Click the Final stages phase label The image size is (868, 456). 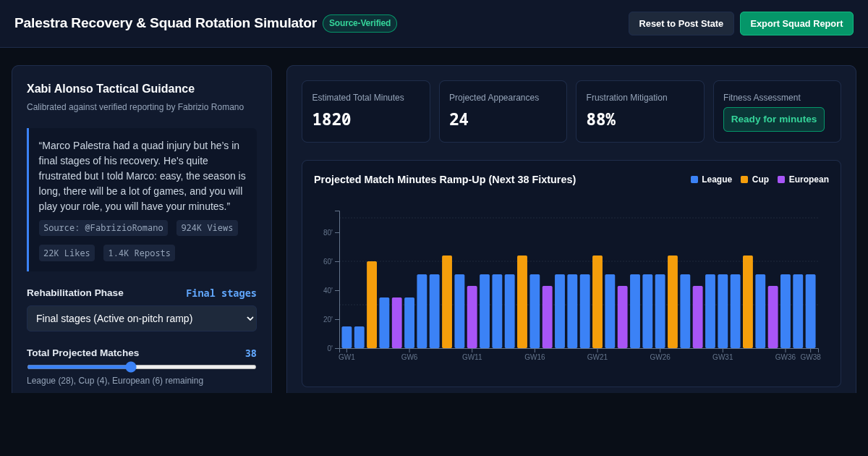221,293
